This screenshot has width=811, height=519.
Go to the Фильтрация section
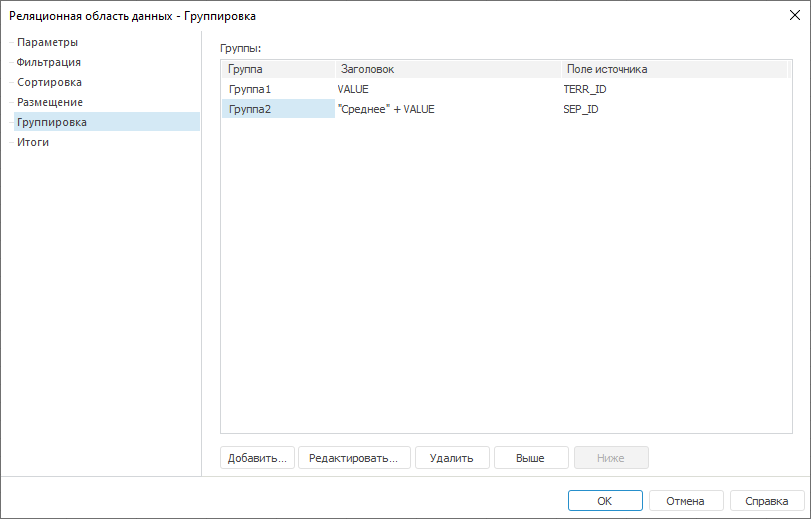(x=49, y=62)
